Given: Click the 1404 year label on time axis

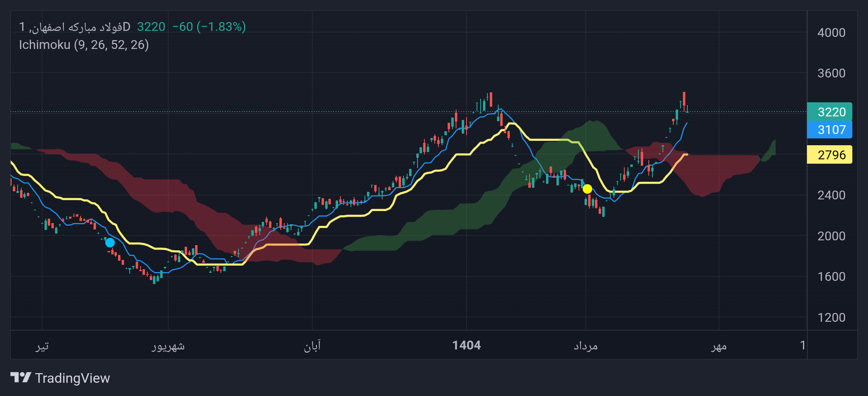Looking at the screenshot, I should (x=467, y=345).
